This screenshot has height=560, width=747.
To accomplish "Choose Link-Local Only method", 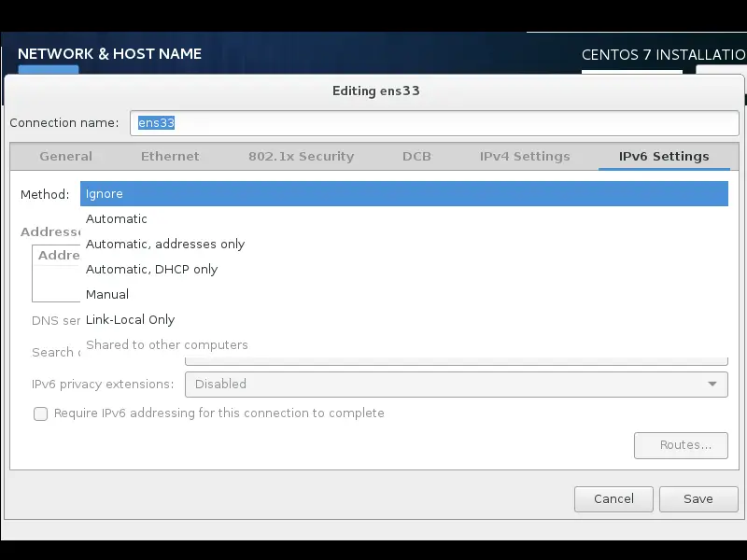I will pos(404,320).
